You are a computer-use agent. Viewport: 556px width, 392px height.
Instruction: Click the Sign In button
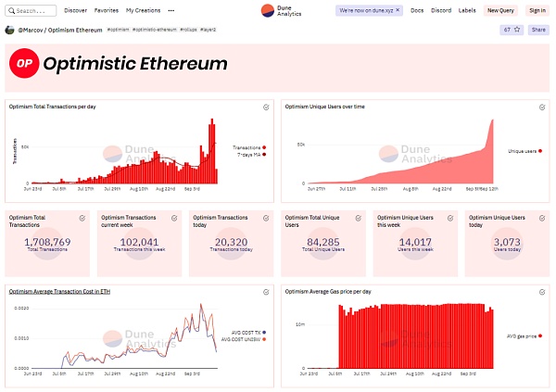pyautogui.click(x=537, y=10)
